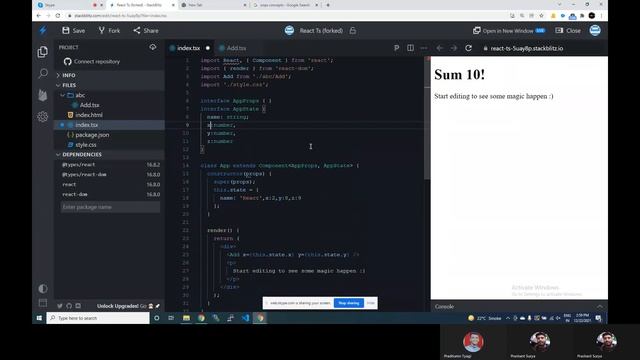Open the user avatar in StackBlitz header

pyautogui.click(x=595, y=30)
